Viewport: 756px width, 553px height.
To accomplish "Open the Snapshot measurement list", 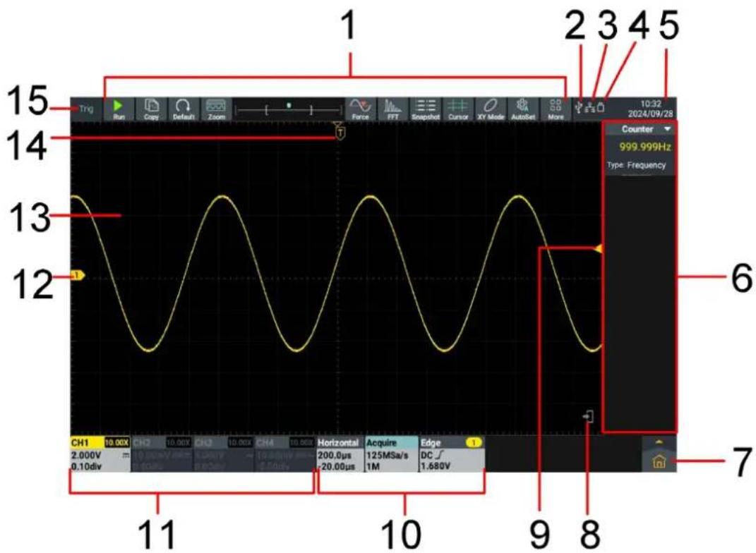I will pos(425,109).
